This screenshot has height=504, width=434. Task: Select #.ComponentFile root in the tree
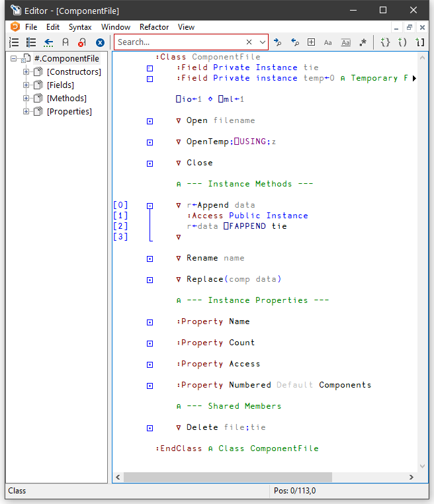66,59
